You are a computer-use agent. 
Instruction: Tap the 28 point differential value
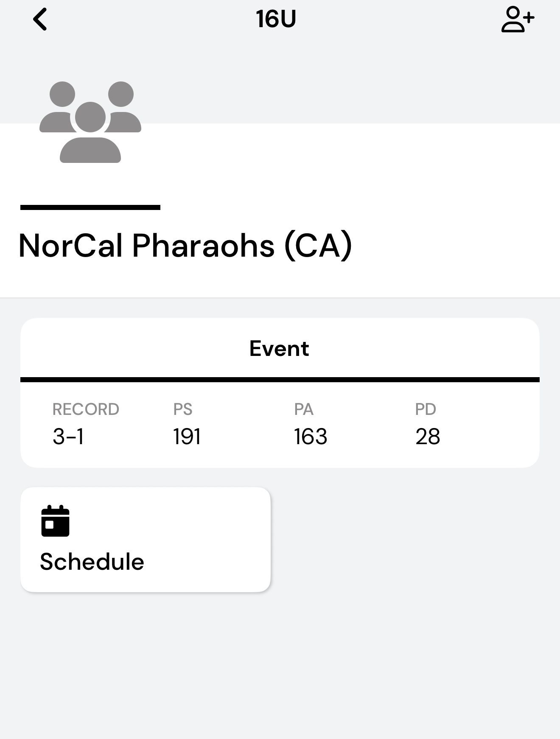428,437
